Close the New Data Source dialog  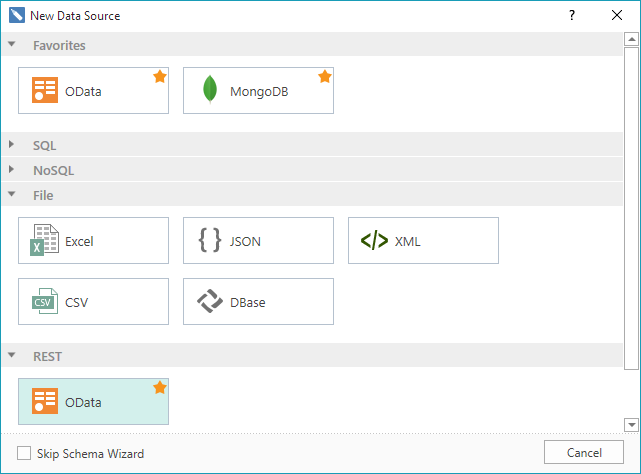point(617,16)
